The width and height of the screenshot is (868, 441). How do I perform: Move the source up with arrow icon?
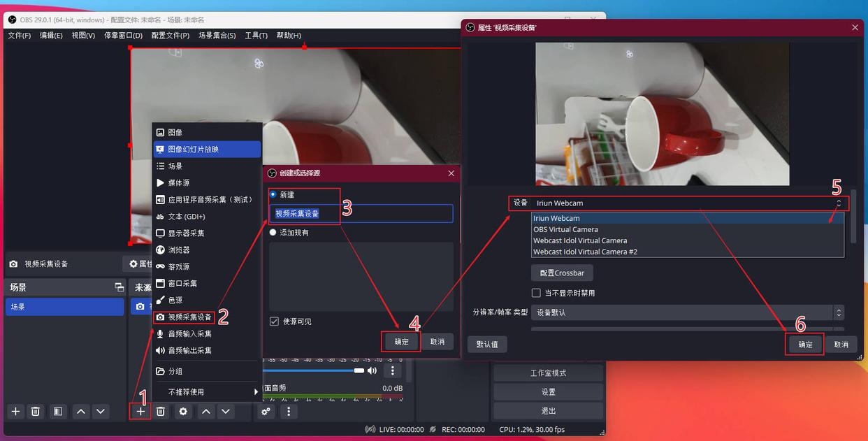[205, 412]
